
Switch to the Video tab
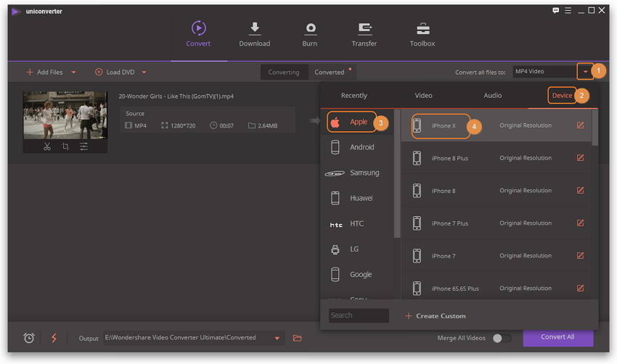(x=423, y=96)
